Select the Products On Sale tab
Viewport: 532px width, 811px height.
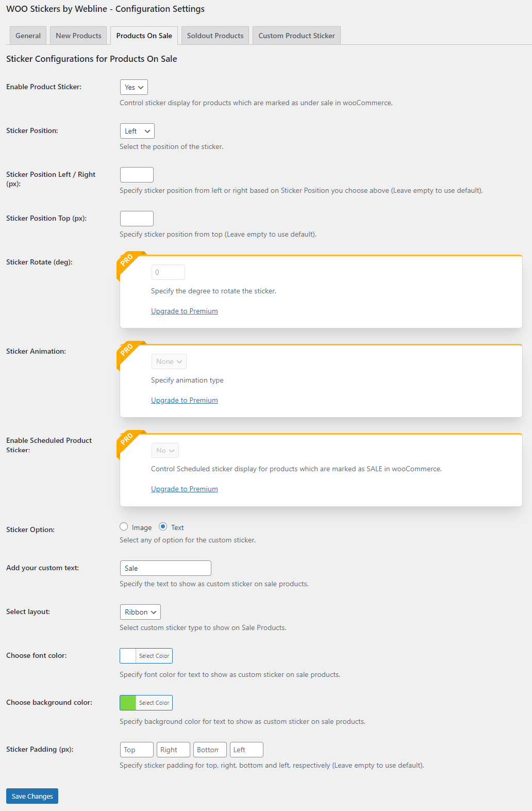pos(144,36)
